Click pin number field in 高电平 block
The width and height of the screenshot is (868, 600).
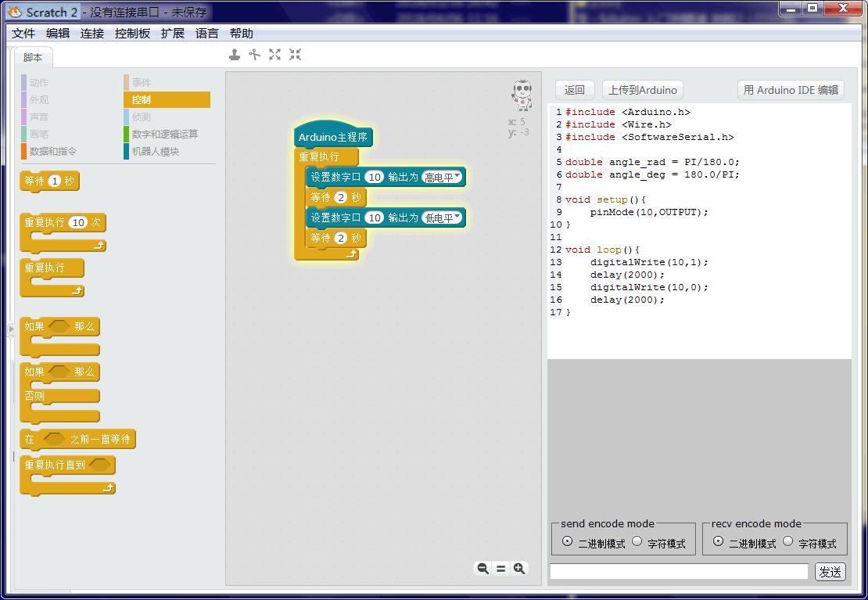point(375,178)
